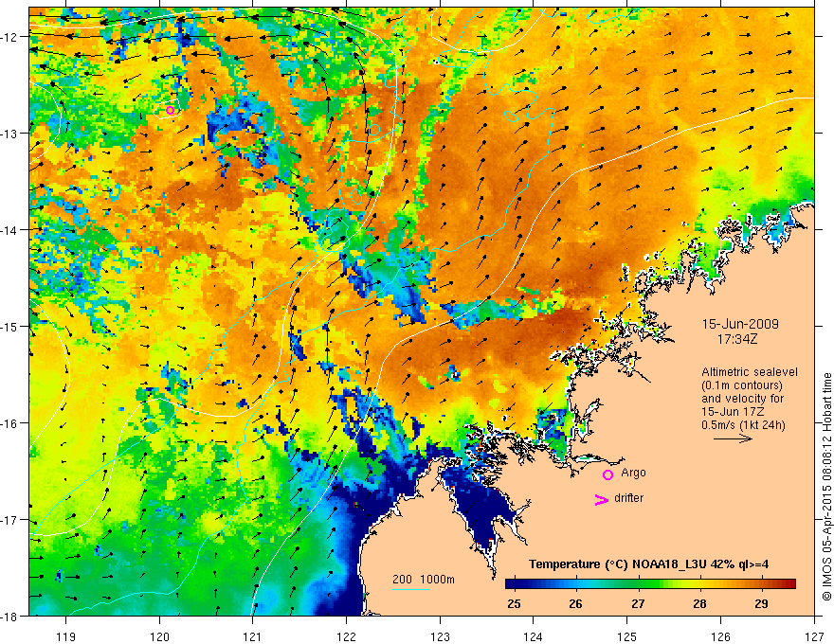Click the latitude axis label -13
The width and height of the screenshot is (834, 644).
pyautogui.click(x=9, y=133)
